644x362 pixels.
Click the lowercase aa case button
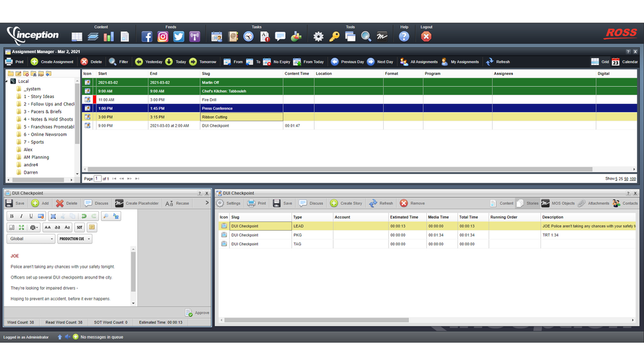click(x=58, y=227)
